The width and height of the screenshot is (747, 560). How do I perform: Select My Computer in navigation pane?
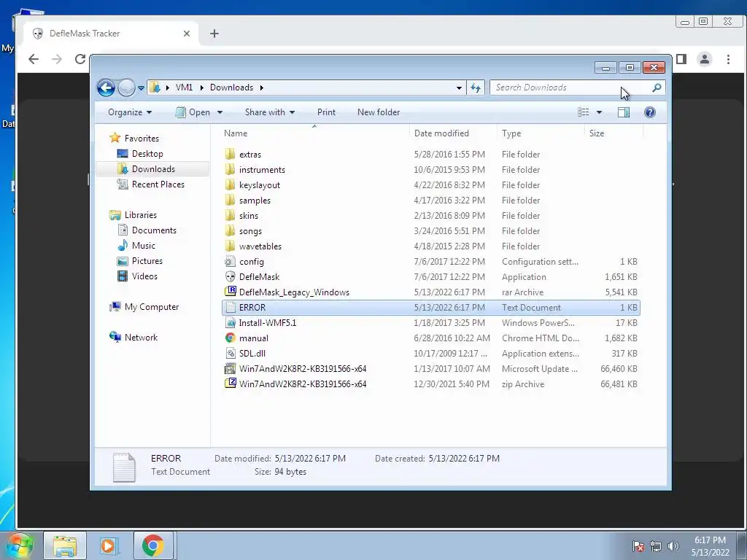[x=152, y=307]
